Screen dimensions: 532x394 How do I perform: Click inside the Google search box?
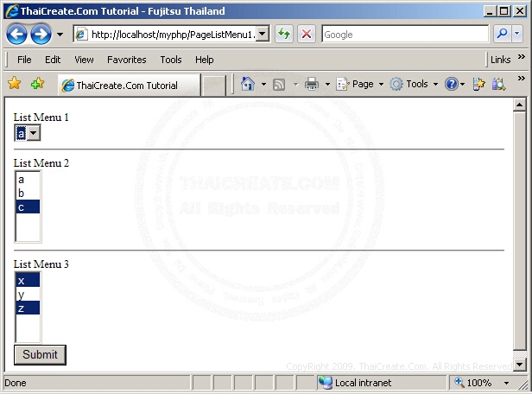(x=405, y=35)
